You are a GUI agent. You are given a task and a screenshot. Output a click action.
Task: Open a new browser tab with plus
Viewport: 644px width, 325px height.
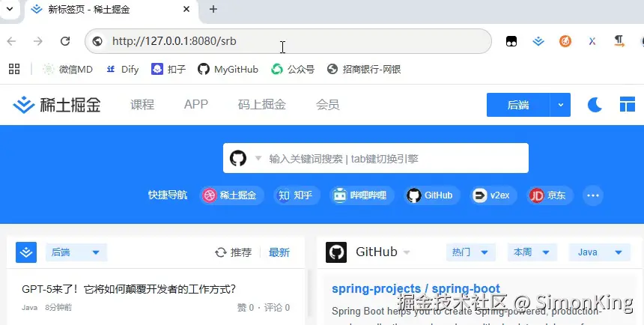[x=213, y=9]
